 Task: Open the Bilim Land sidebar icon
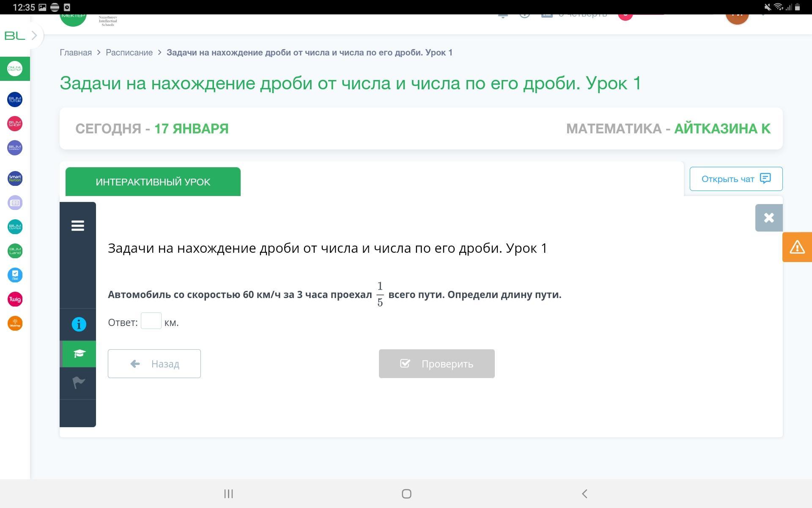[x=15, y=251]
